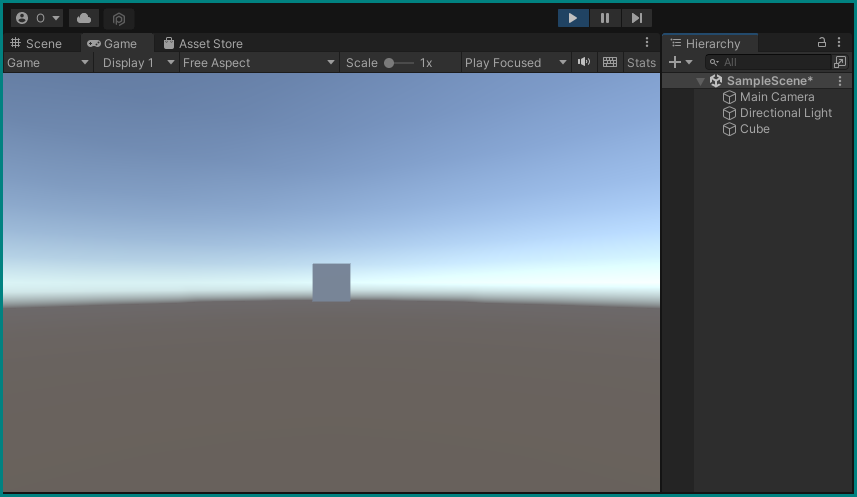Click the Unity version control icon
Screen dimensions: 857x497
(119, 19)
